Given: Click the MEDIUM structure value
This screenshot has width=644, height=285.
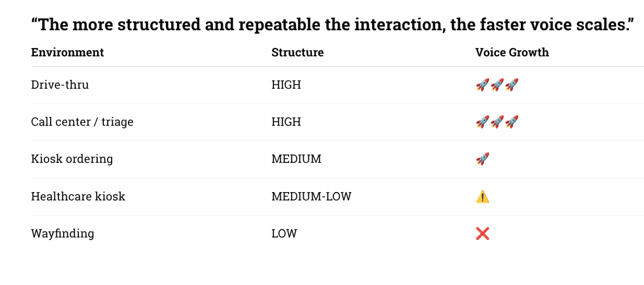Looking at the screenshot, I should click(296, 159).
